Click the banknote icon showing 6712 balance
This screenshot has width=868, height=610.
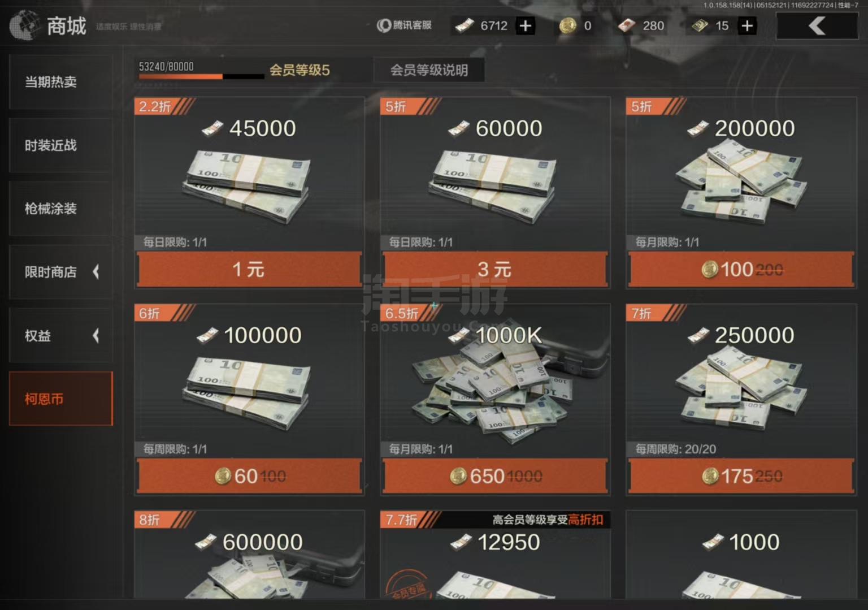tap(465, 25)
